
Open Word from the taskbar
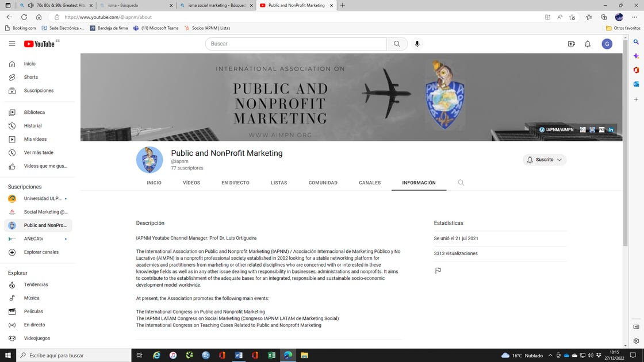tap(239, 356)
